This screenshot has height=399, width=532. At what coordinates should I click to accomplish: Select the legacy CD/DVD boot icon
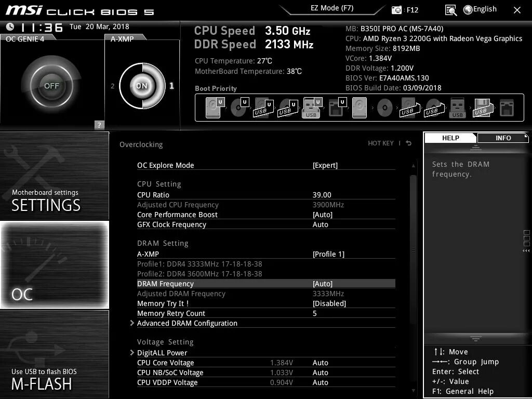click(x=384, y=108)
